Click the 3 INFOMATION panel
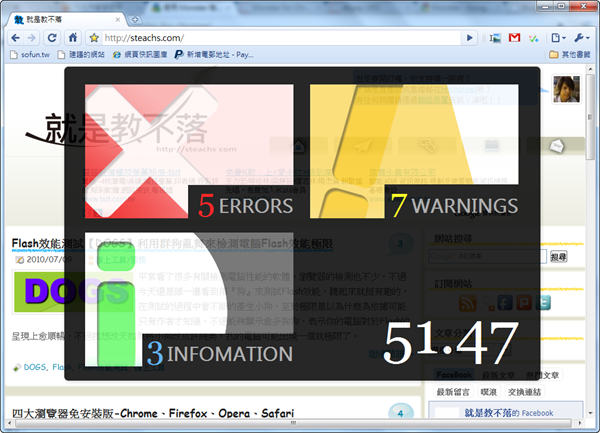The height and width of the screenshot is (433, 600). (x=189, y=300)
